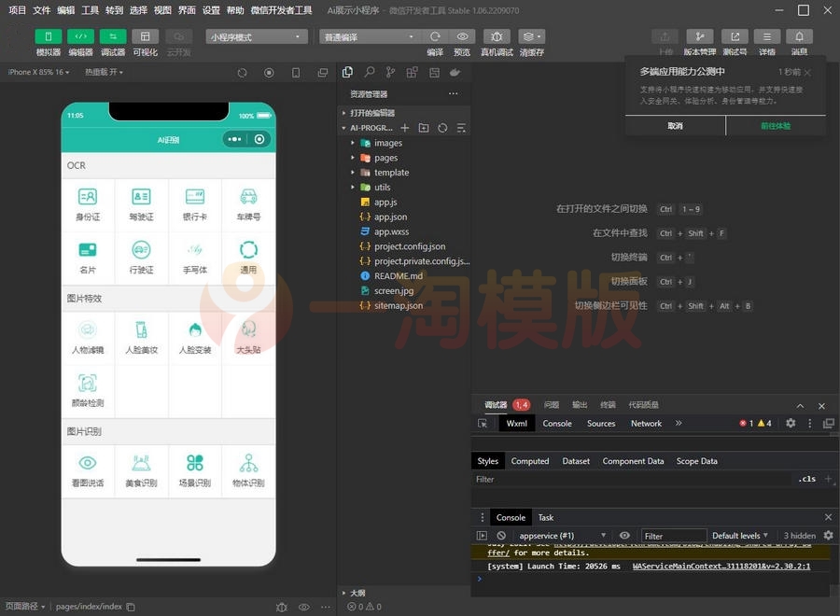Viewport: 840px width, 616px height.
Task: Open the Default levels dropdown
Action: (x=740, y=536)
